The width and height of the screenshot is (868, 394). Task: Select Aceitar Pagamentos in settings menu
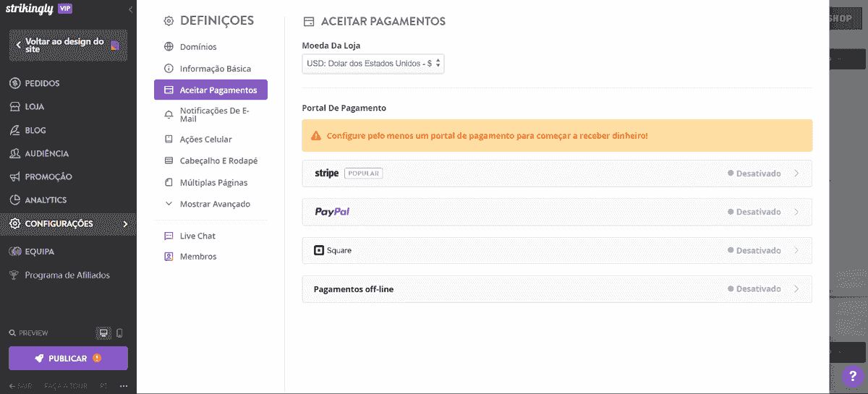[x=210, y=90]
